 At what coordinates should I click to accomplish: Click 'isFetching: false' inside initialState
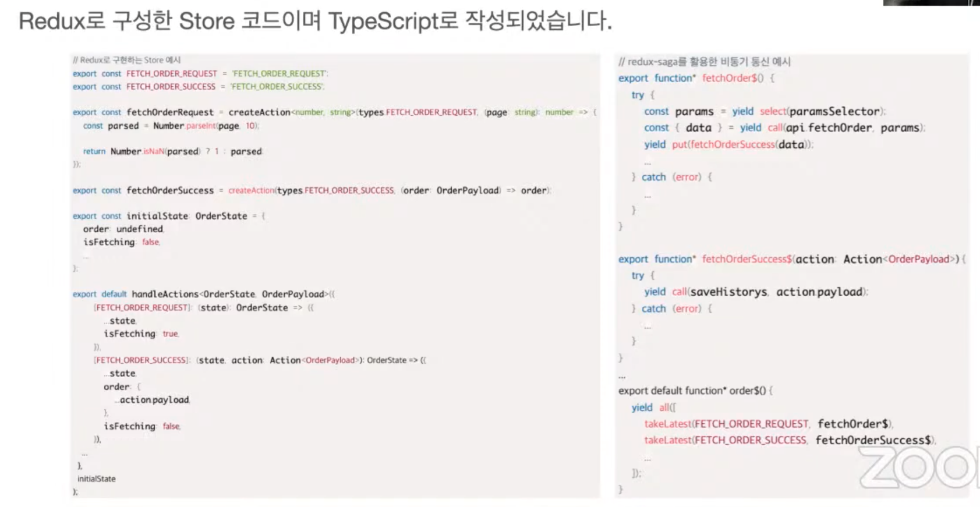coord(121,242)
